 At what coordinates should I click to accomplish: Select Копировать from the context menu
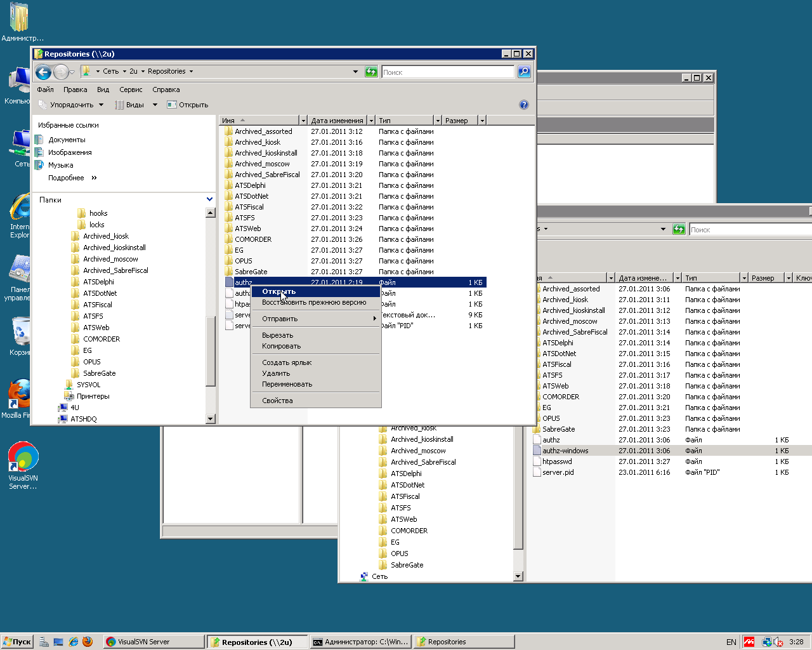281,346
